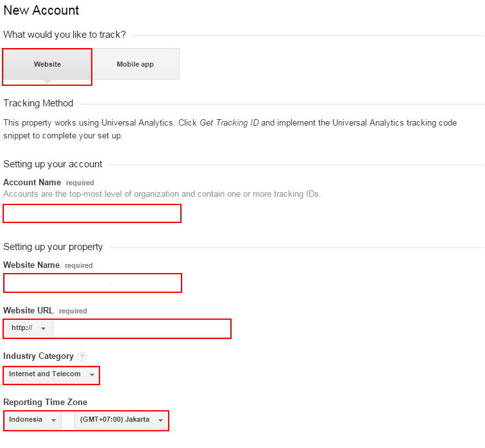This screenshot has width=485, height=448.
Task: Click the Industry Category label text
Action: (38, 356)
